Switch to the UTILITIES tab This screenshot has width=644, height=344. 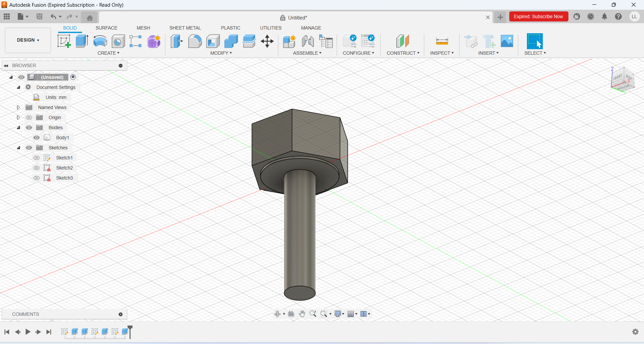(x=271, y=28)
